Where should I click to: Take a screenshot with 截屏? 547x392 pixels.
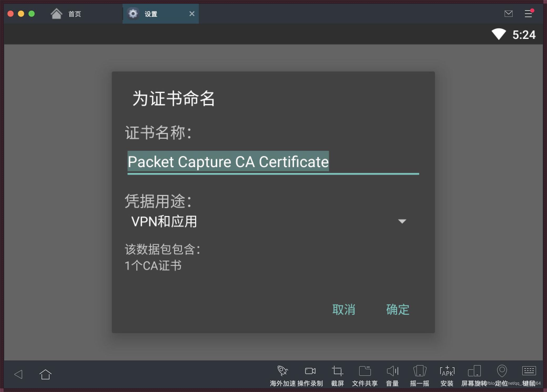[337, 376]
